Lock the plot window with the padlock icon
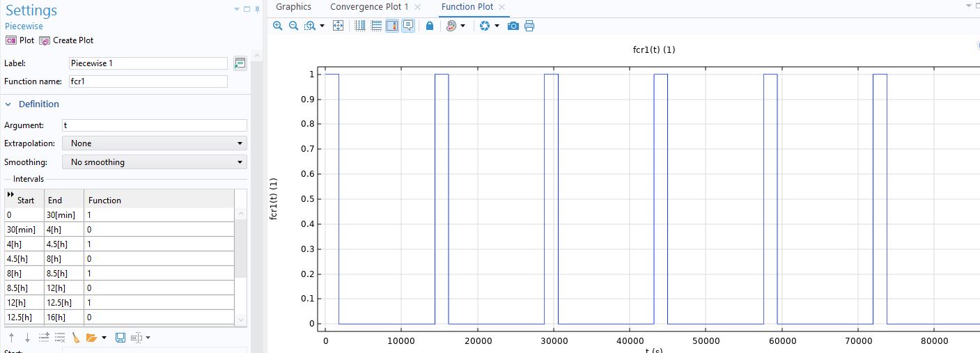 click(x=430, y=26)
